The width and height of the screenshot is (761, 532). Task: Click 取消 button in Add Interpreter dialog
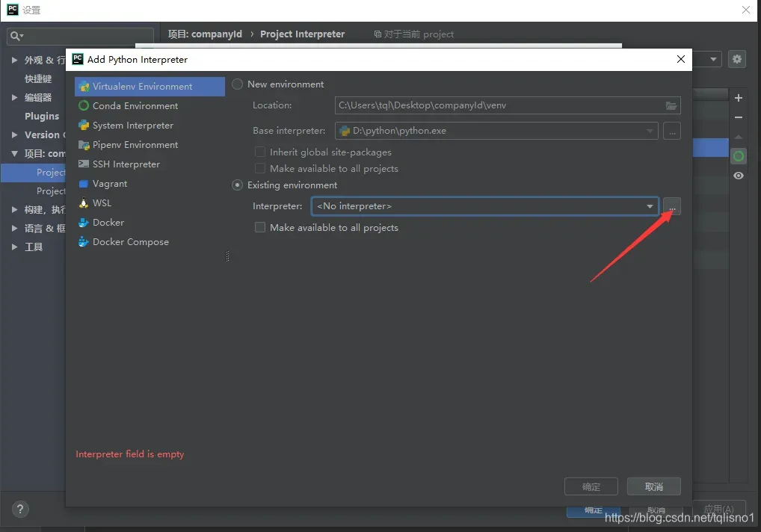click(x=654, y=486)
